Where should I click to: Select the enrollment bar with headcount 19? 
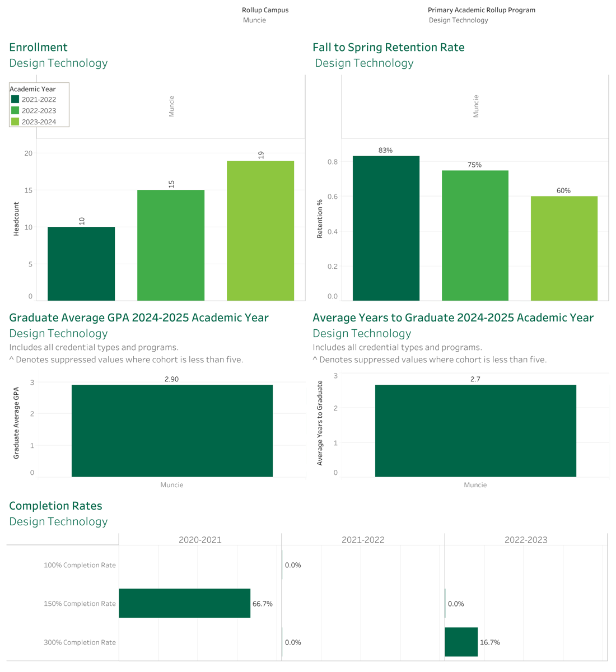pyautogui.click(x=260, y=231)
